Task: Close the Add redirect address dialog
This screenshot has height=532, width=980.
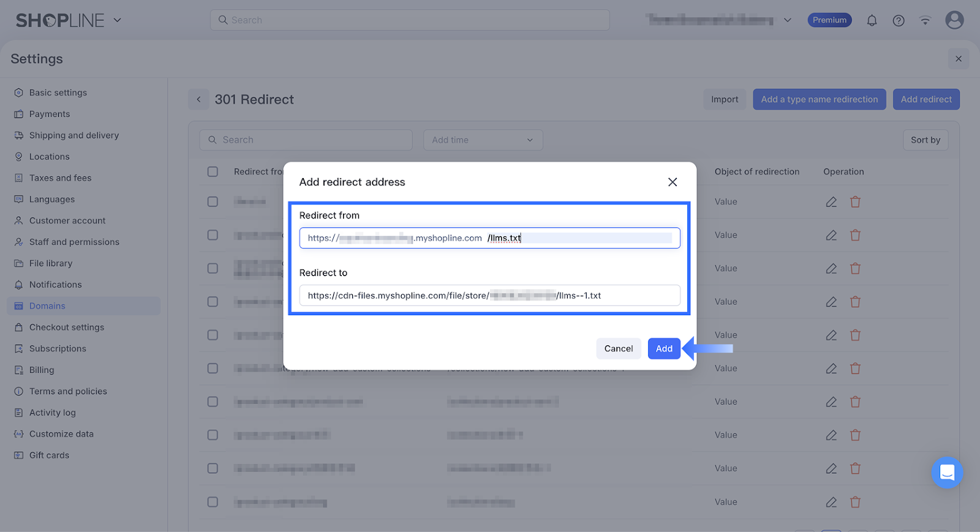Action: pos(673,182)
